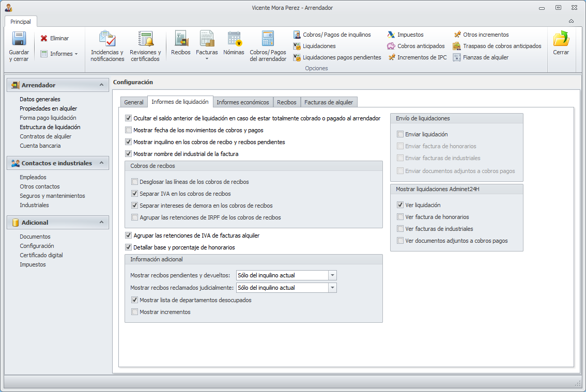Open Cobros/Pagos del arrendador calculator icon
This screenshot has width=586, height=392.
(x=268, y=39)
